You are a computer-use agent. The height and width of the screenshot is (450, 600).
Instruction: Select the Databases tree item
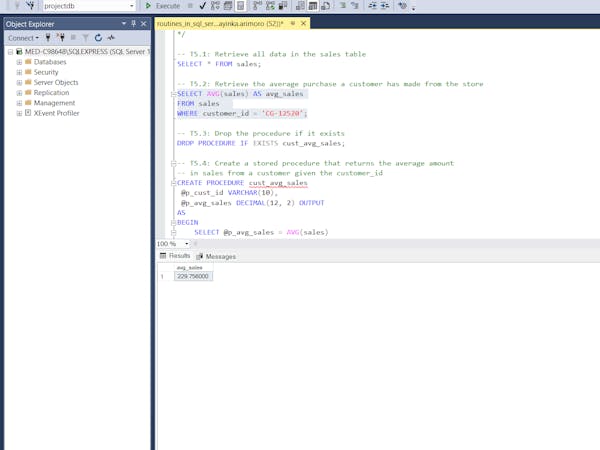click(50, 62)
